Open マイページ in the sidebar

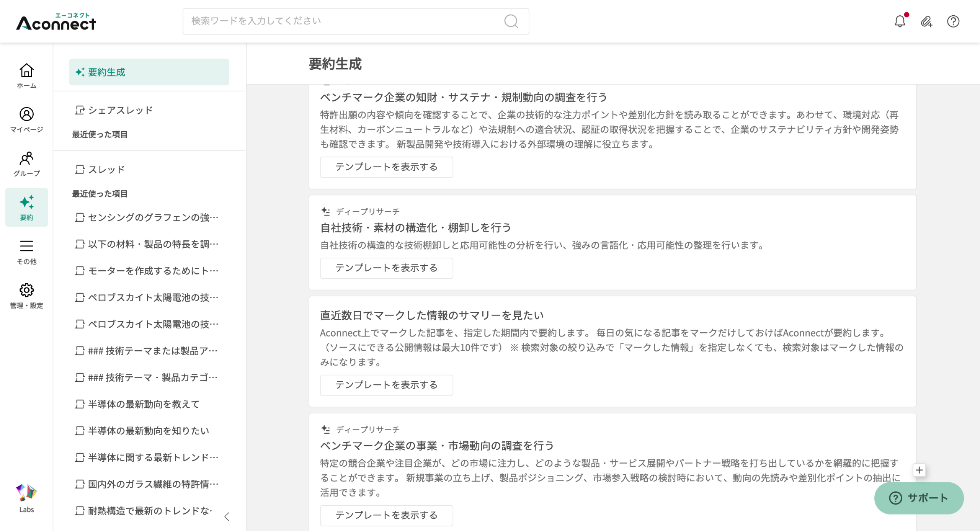point(26,120)
